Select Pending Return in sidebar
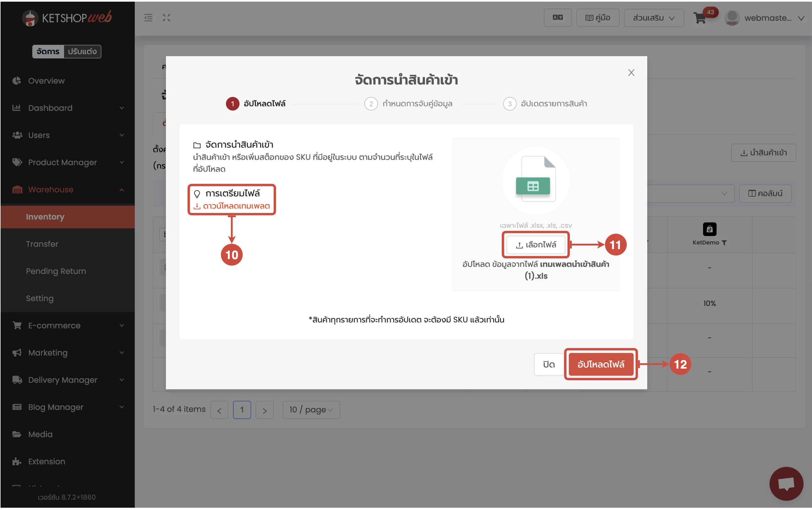This screenshot has height=510, width=812. click(56, 271)
